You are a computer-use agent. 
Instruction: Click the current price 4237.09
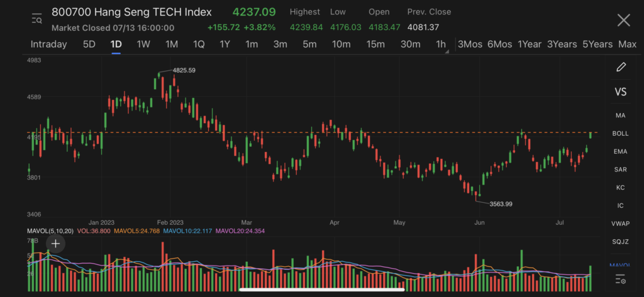point(254,13)
